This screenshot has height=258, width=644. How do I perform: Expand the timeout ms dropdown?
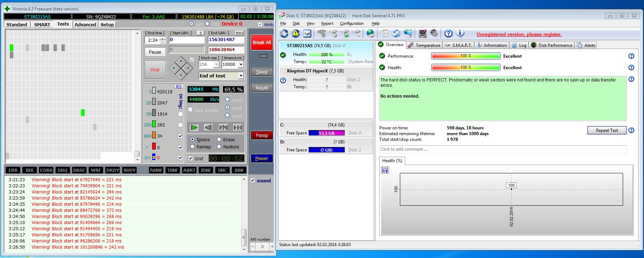[x=241, y=64]
